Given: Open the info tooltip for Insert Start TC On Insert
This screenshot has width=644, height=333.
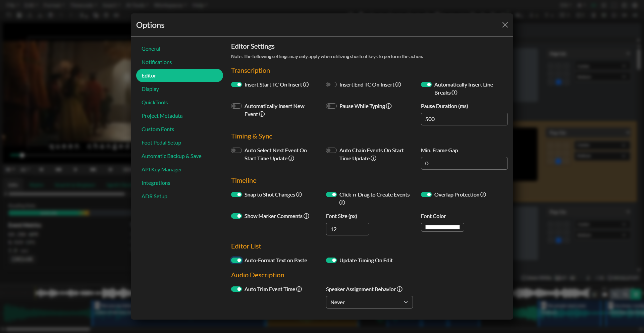Looking at the screenshot, I should click(306, 85).
